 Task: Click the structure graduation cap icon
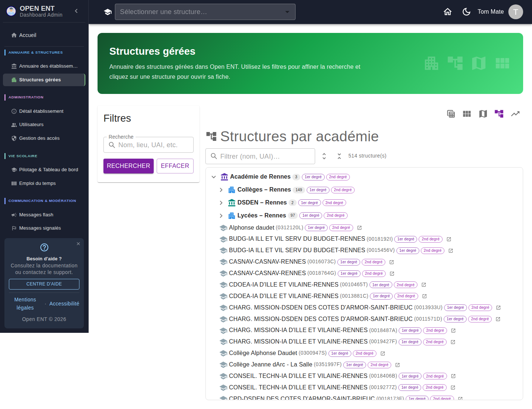pos(108,12)
